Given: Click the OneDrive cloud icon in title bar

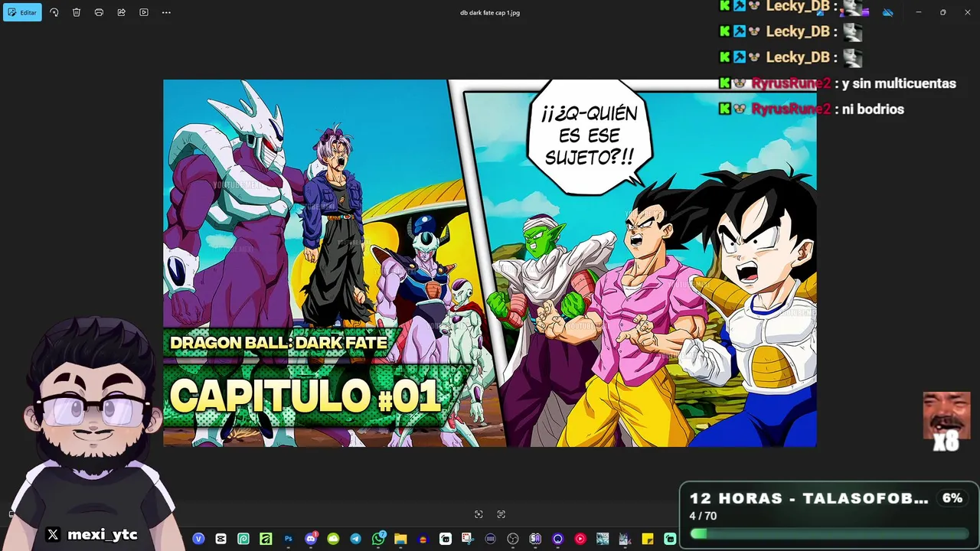Looking at the screenshot, I should (x=888, y=12).
